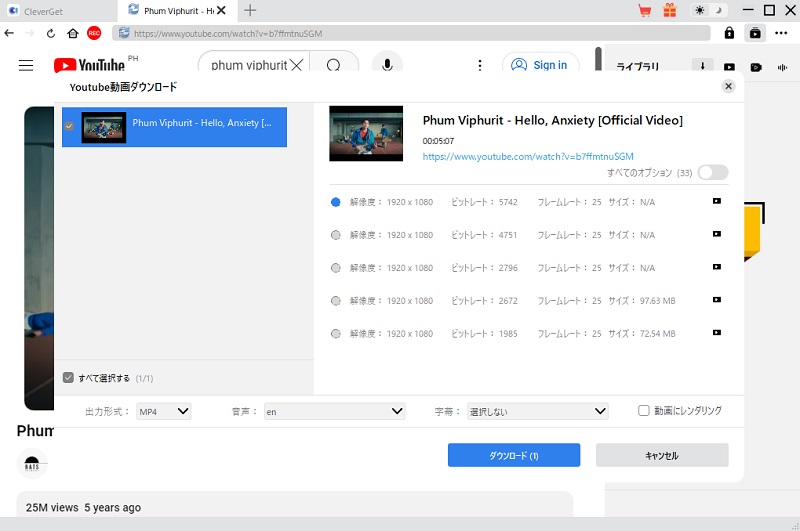Click the gift box icon
800x531 pixels.
coord(670,10)
